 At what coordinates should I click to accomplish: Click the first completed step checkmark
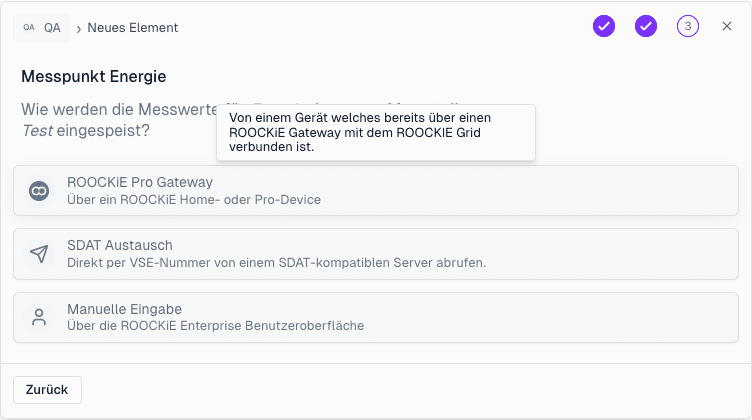pos(604,27)
